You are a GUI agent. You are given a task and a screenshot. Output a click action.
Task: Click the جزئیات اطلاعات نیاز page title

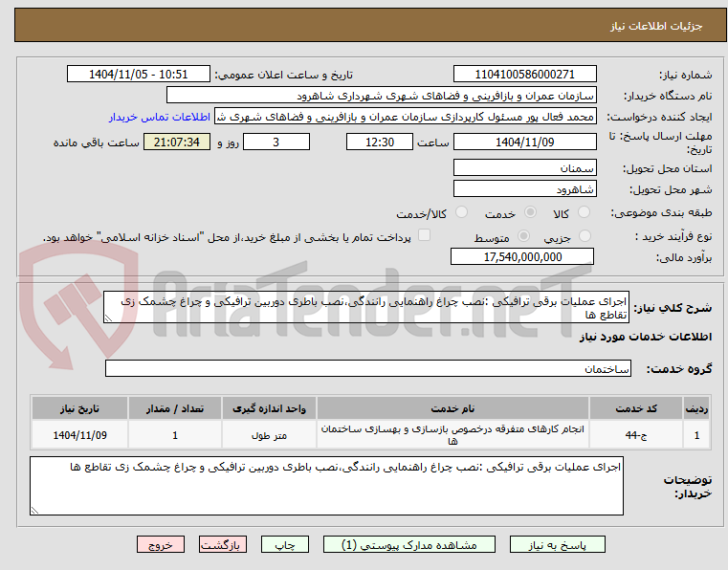coord(656,26)
